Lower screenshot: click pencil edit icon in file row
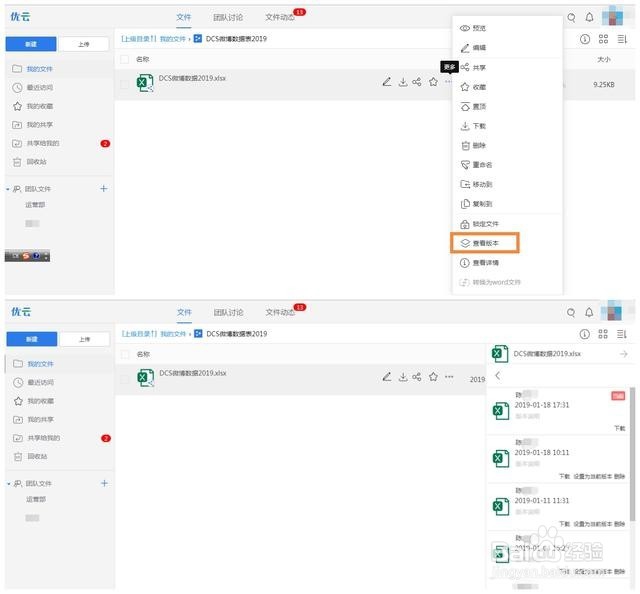 coord(387,376)
